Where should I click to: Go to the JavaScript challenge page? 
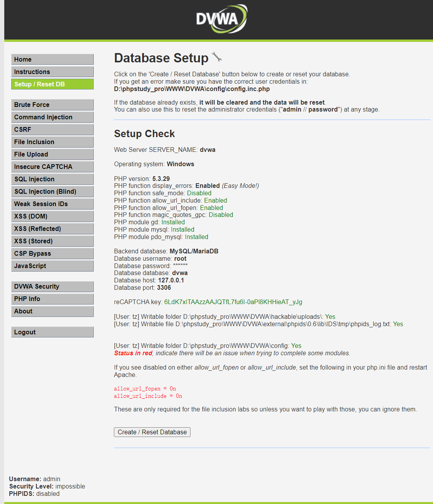pos(52,266)
